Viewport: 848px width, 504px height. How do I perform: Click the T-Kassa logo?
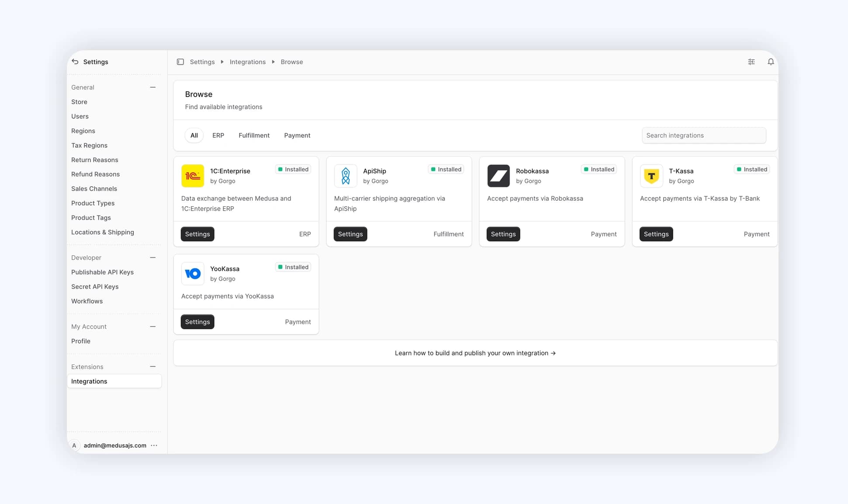tap(651, 176)
